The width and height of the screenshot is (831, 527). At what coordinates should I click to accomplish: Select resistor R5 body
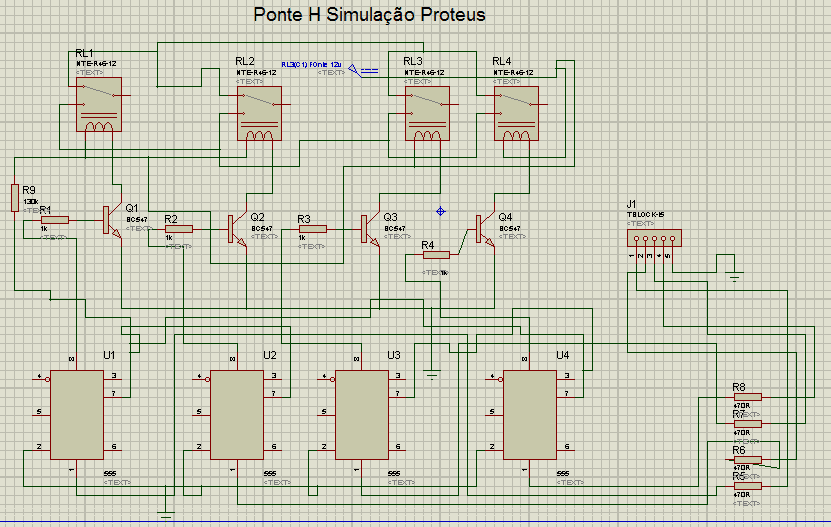pyautogui.click(x=748, y=486)
